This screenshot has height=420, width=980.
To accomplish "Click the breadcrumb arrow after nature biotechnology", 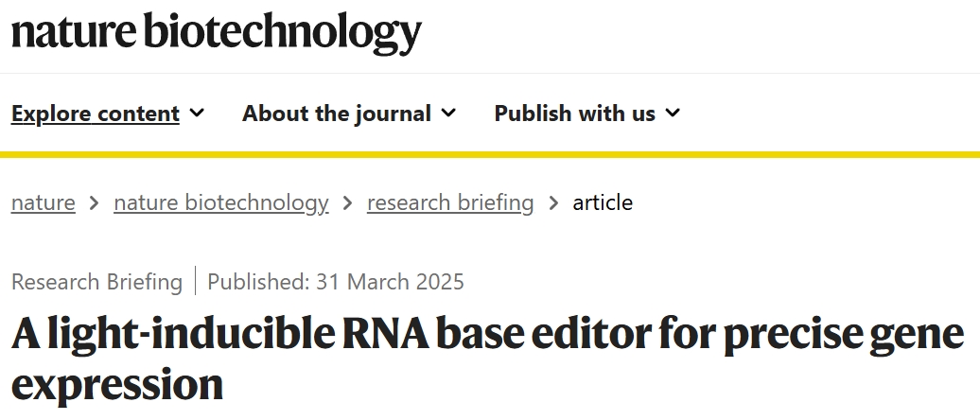I will (x=348, y=202).
